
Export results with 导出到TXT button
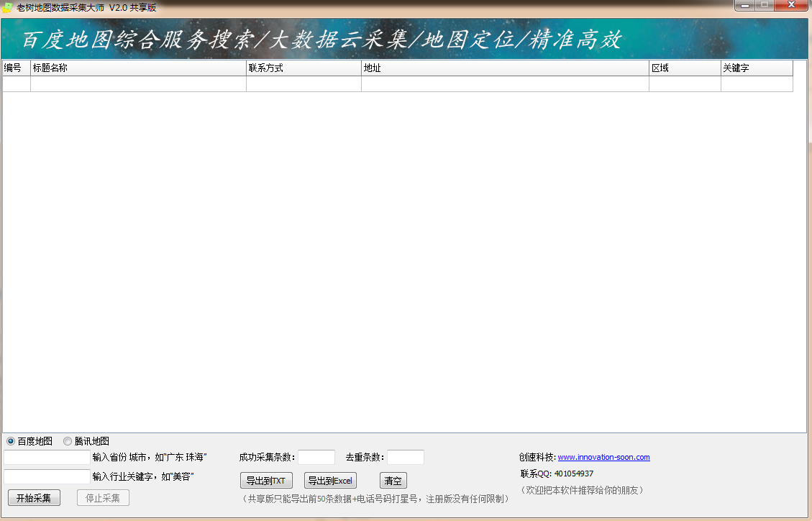pos(266,481)
